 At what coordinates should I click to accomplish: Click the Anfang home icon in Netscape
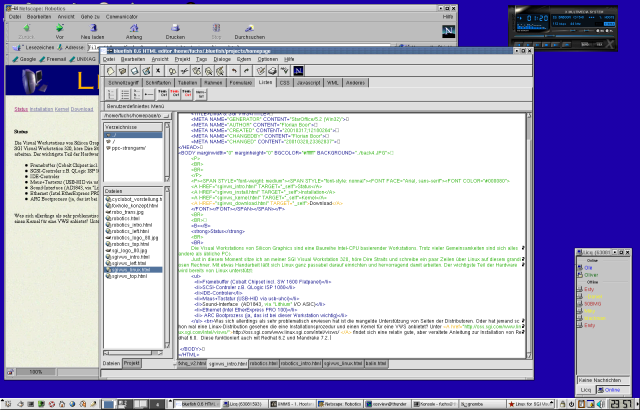click(134, 31)
